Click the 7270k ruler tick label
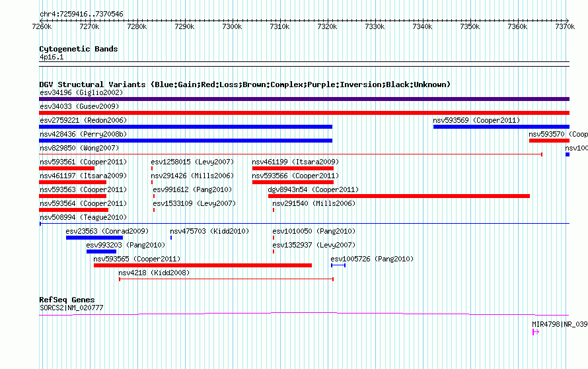Screen dimensions: 588x369 tap(89, 26)
